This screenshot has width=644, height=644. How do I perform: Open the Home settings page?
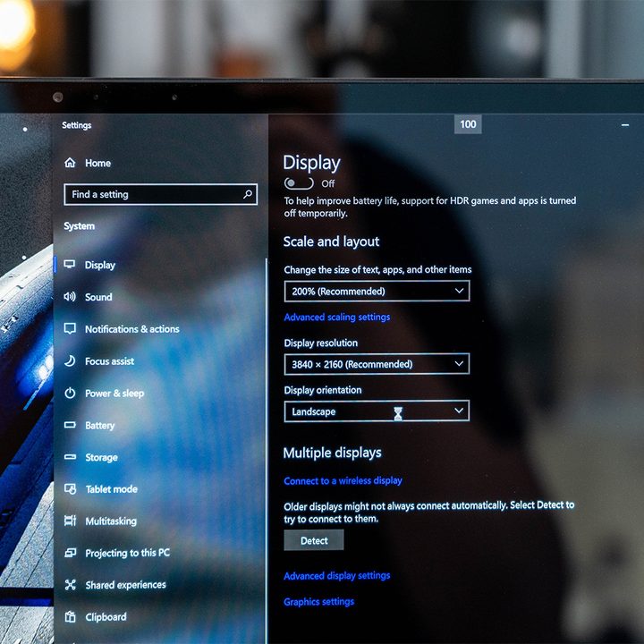tap(97, 163)
